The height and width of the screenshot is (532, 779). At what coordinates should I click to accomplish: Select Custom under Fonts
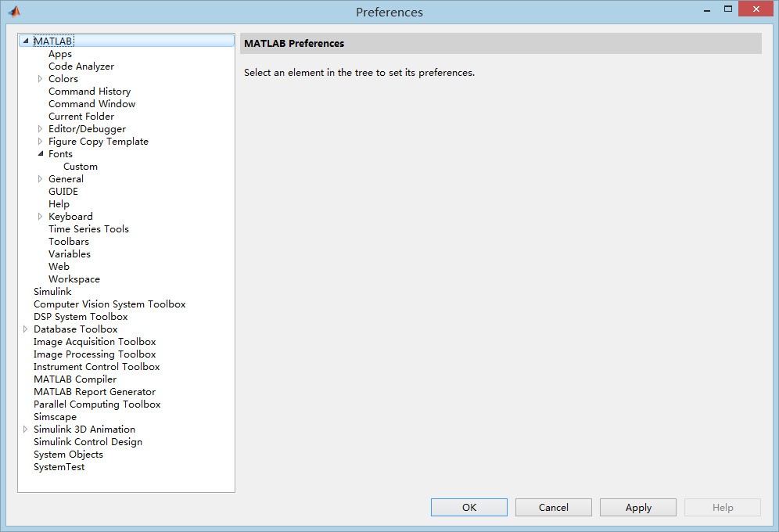click(x=81, y=167)
